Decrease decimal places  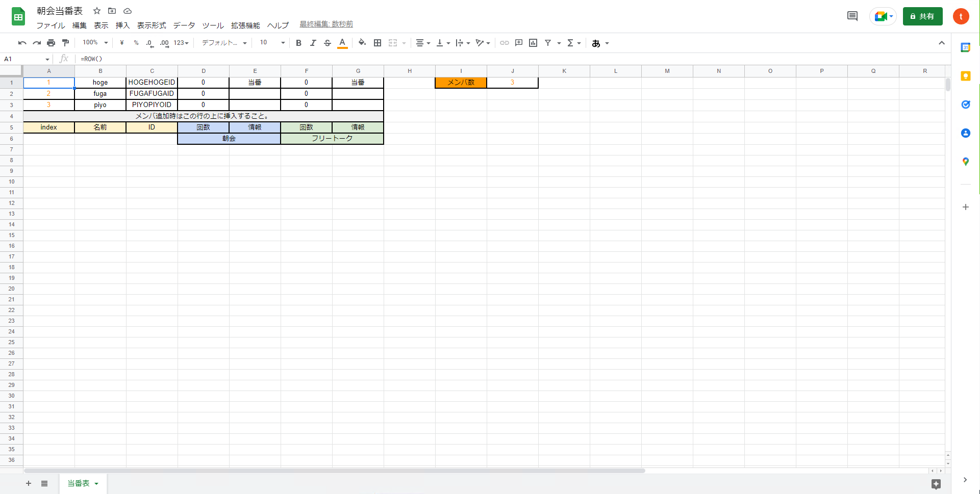(150, 43)
